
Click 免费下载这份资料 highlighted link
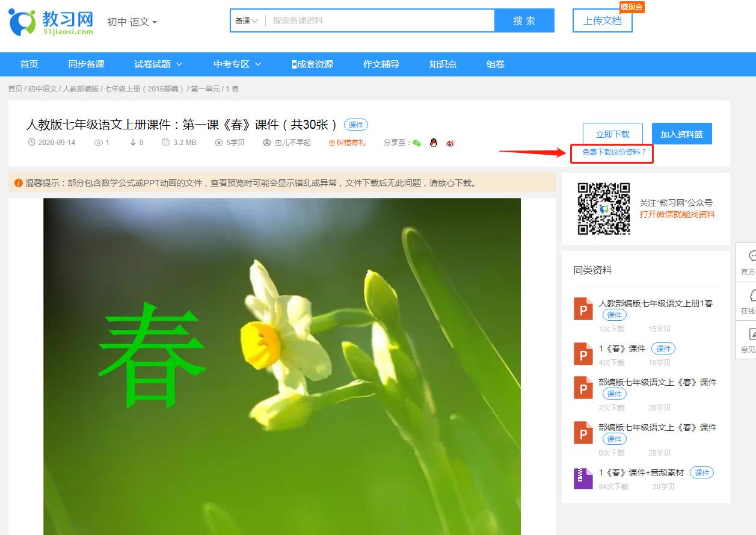tap(612, 154)
